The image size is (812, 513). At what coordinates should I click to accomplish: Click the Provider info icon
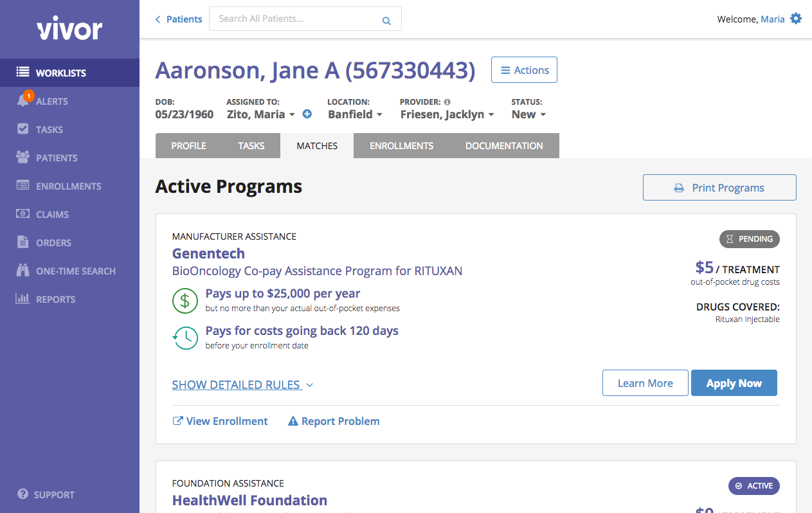(447, 102)
